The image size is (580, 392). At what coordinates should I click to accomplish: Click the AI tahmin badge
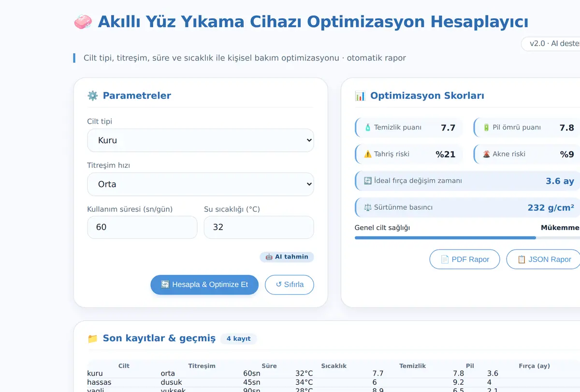[287, 257]
